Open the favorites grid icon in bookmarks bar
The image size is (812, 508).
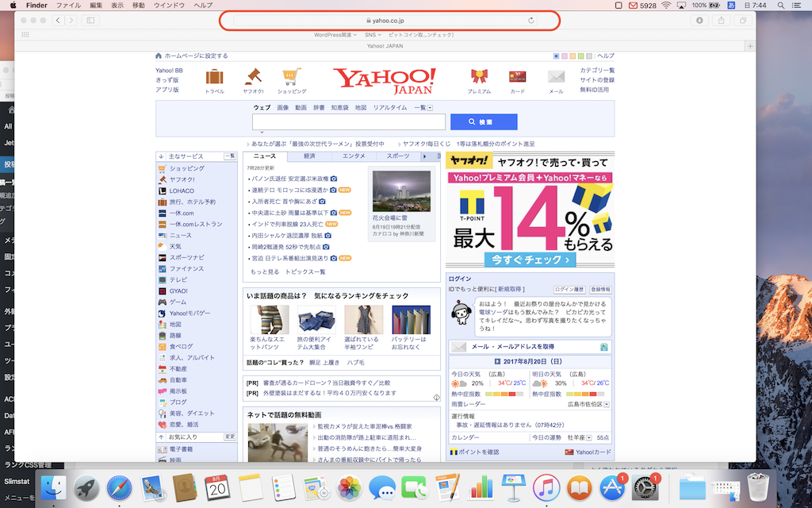tap(25, 35)
